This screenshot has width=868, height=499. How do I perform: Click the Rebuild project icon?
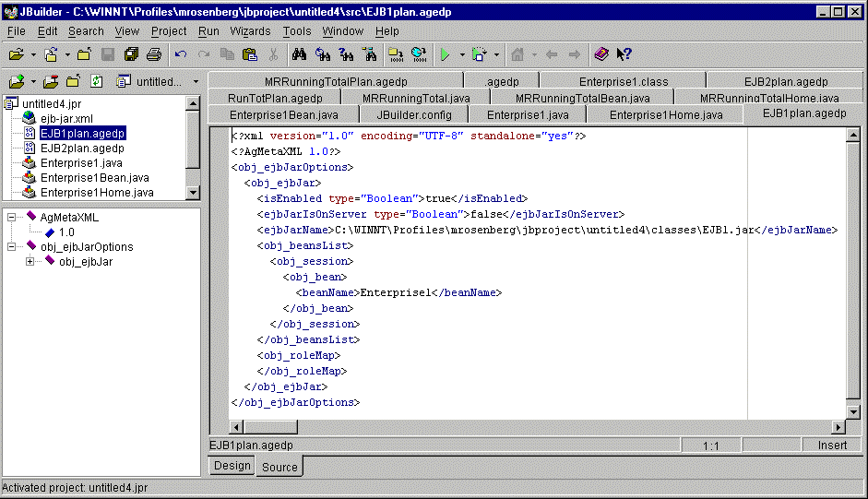(x=419, y=54)
